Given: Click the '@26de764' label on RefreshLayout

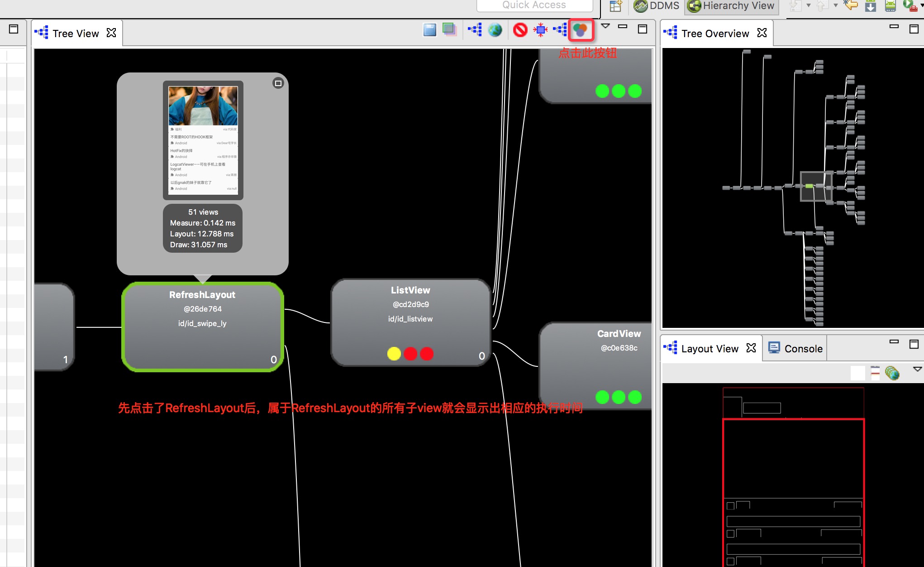Looking at the screenshot, I should click(203, 309).
